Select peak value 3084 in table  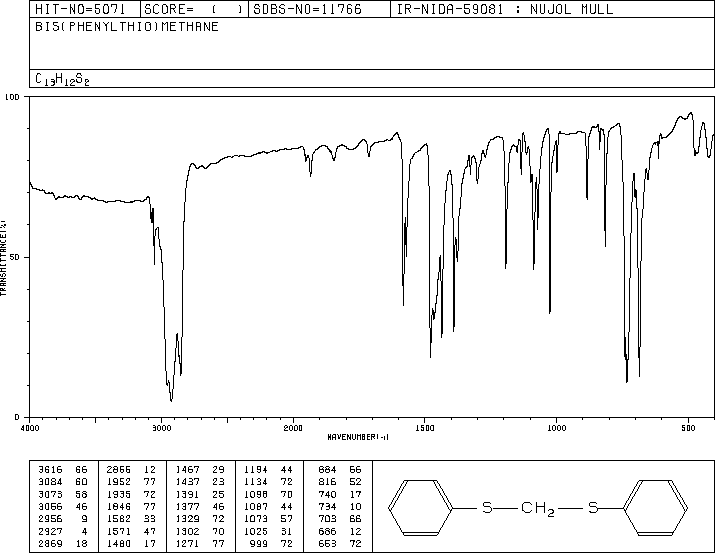[50, 482]
